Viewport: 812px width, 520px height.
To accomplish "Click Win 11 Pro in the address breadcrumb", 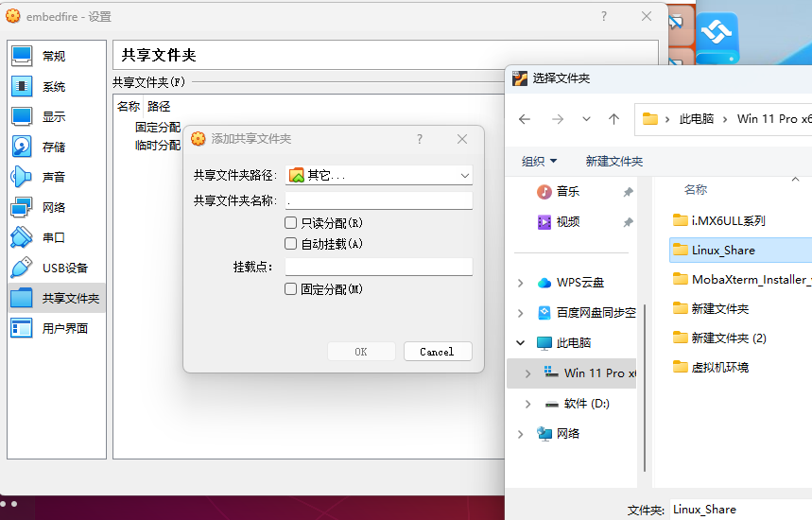I will click(x=774, y=119).
